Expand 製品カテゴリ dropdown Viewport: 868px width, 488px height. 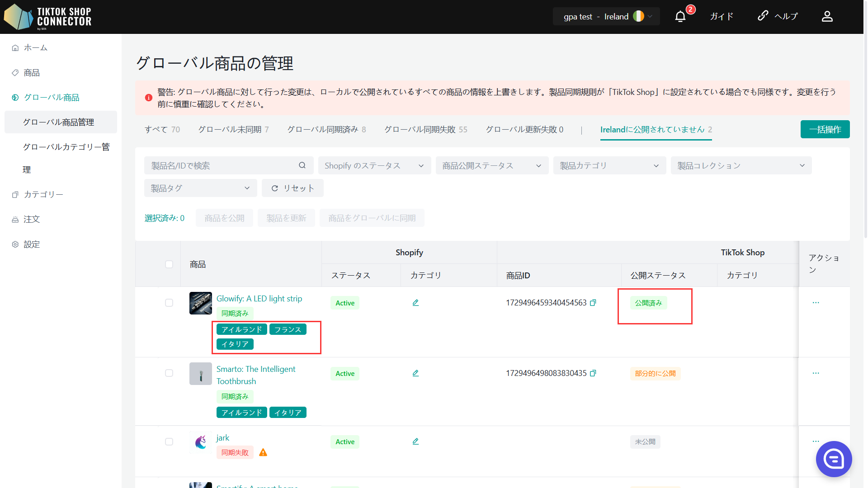coord(609,165)
